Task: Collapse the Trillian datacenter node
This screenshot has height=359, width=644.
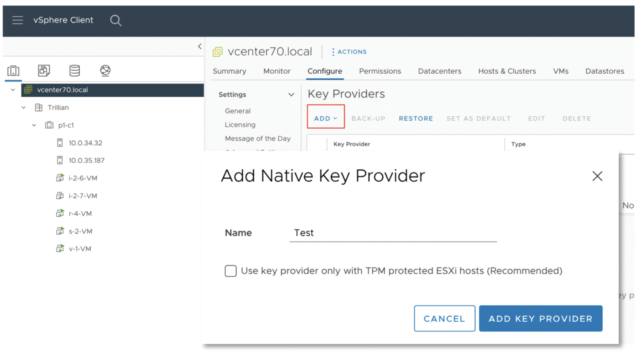Action: [23, 107]
